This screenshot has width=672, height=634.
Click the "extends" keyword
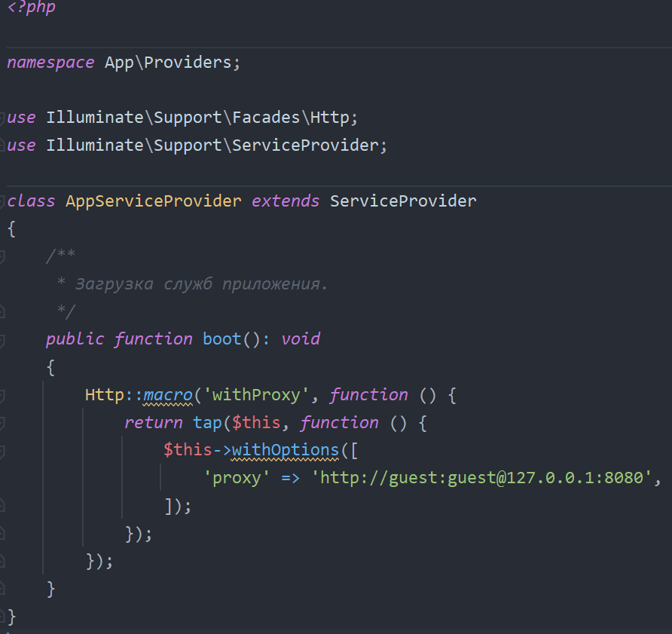tap(286, 201)
